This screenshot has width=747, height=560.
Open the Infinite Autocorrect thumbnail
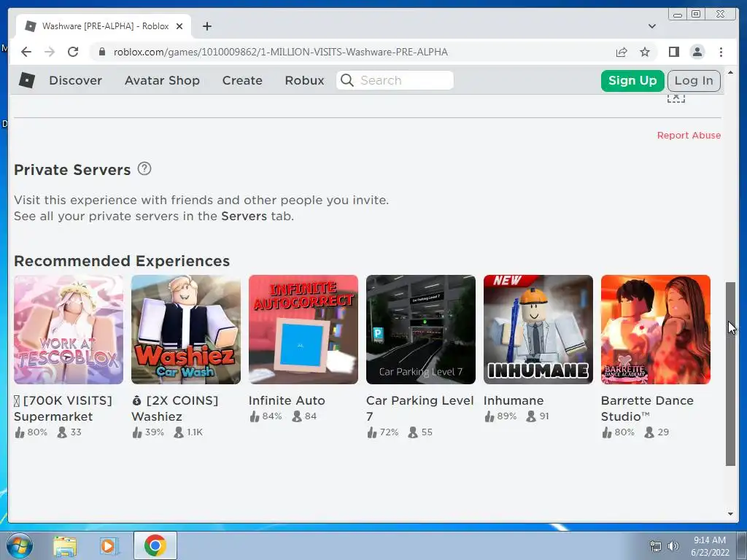coord(303,330)
